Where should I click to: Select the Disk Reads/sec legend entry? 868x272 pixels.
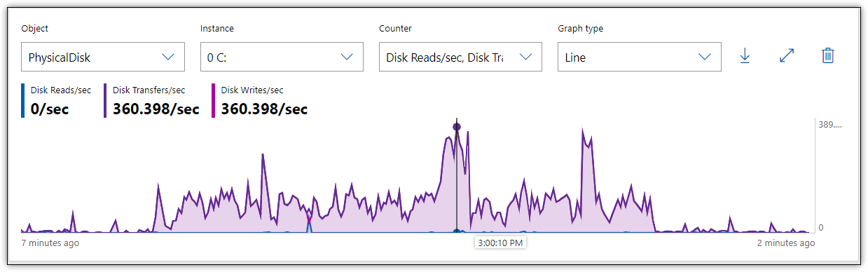click(57, 101)
